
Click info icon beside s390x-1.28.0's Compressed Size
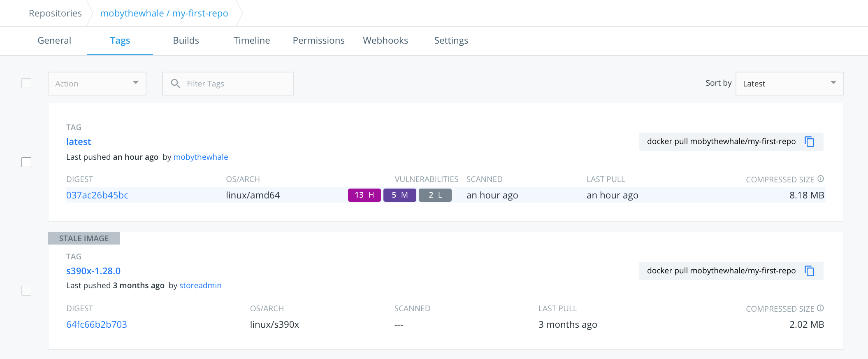pyautogui.click(x=820, y=308)
